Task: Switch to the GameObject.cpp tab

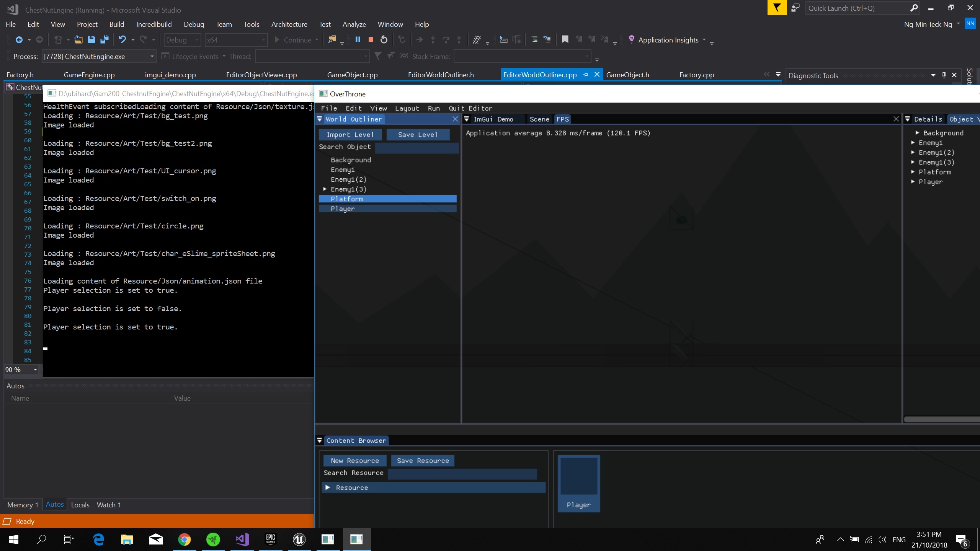Action: 352,74
